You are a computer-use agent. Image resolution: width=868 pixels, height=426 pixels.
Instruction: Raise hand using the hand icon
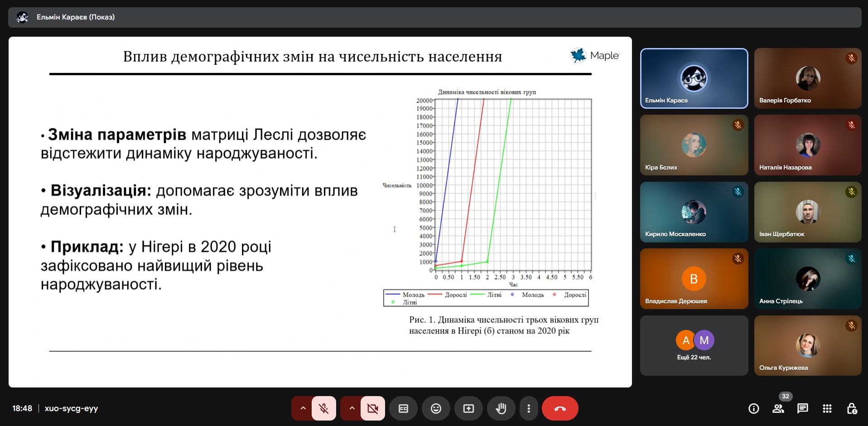point(501,408)
